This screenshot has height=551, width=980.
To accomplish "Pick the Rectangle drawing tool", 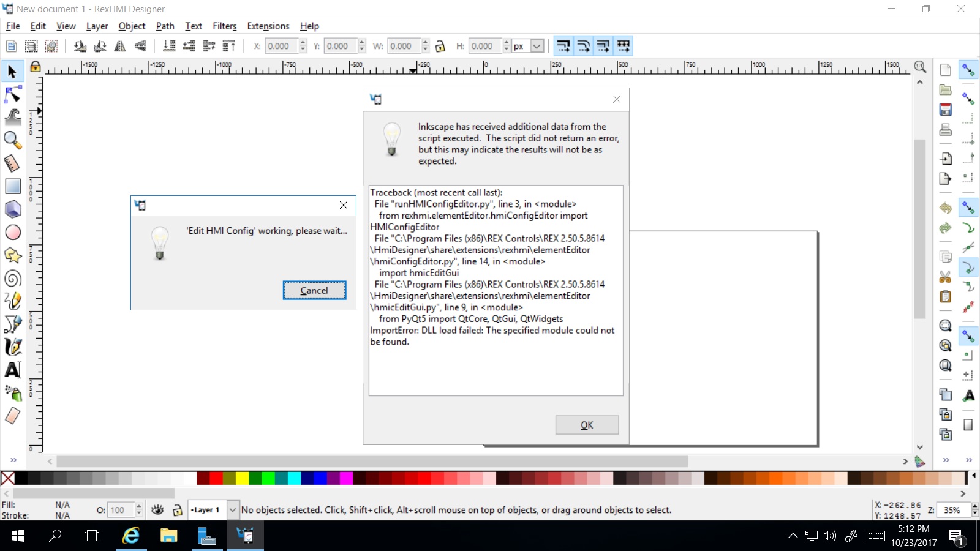I will pos(12,186).
